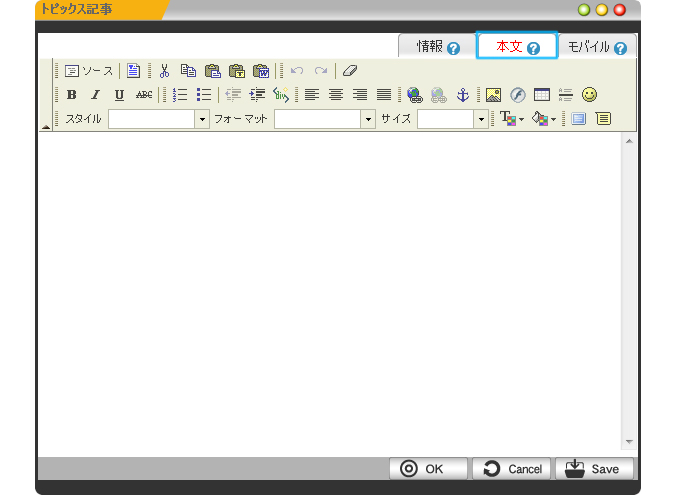Image resolution: width=675 pixels, height=496 pixels.
Task: Align text left
Action: click(x=312, y=95)
